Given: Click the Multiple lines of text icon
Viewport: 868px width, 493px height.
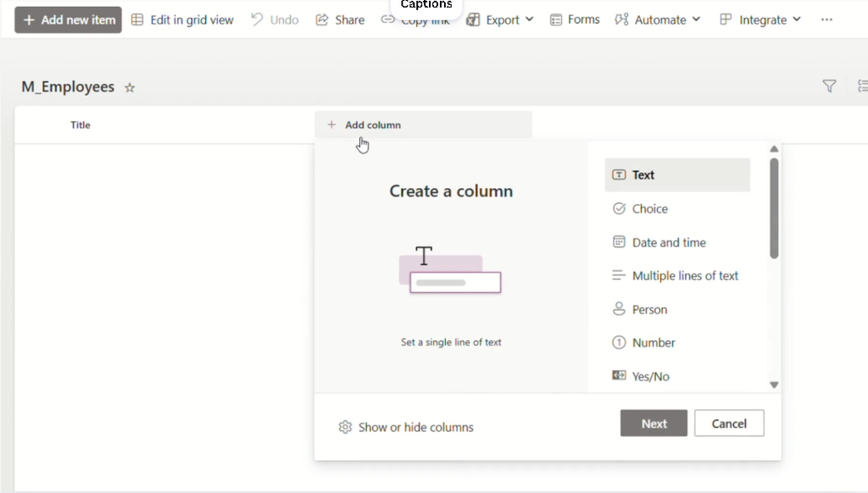Looking at the screenshot, I should pos(619,275).
